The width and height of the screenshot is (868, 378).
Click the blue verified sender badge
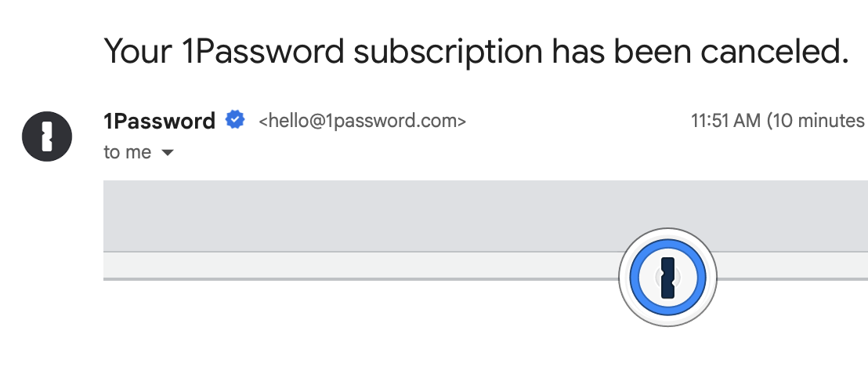(234, 121)
